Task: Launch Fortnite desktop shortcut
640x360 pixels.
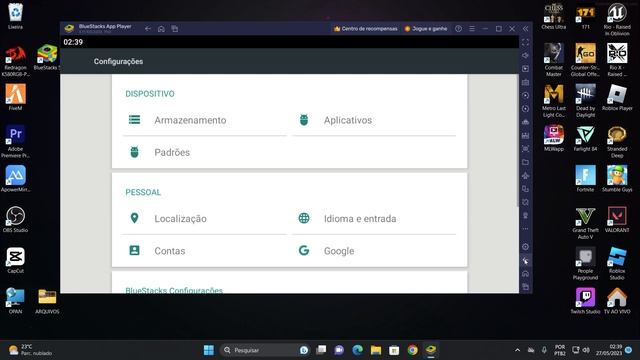Action: [x=585, y=179]
